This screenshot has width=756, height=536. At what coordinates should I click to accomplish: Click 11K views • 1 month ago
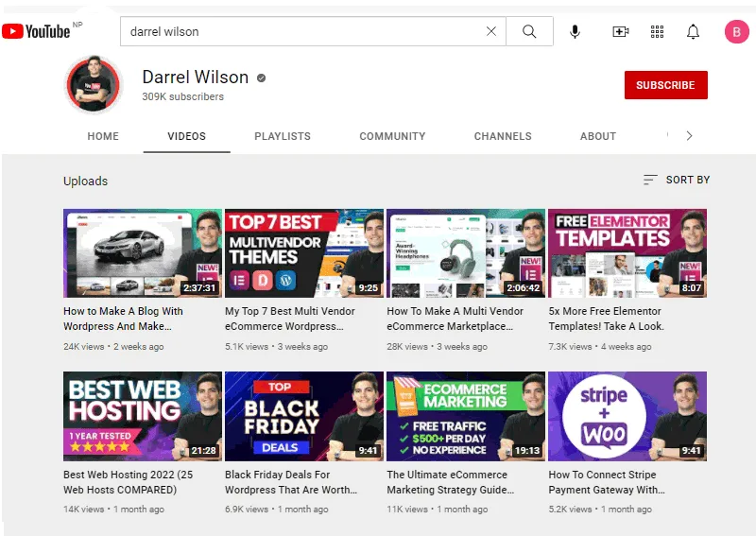tap(437, 509)
